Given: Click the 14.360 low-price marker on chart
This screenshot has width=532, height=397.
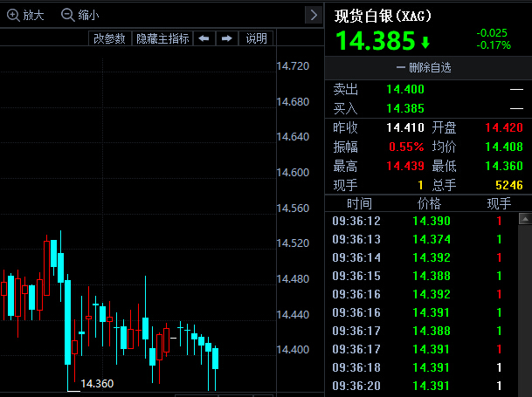Looking at the screenshot, I should point(97,383).
